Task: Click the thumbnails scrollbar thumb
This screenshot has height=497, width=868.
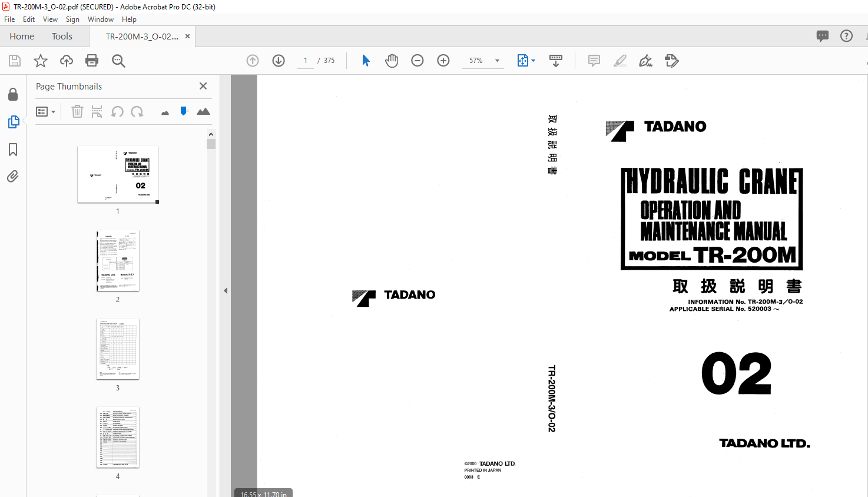Action: (211, 144)
